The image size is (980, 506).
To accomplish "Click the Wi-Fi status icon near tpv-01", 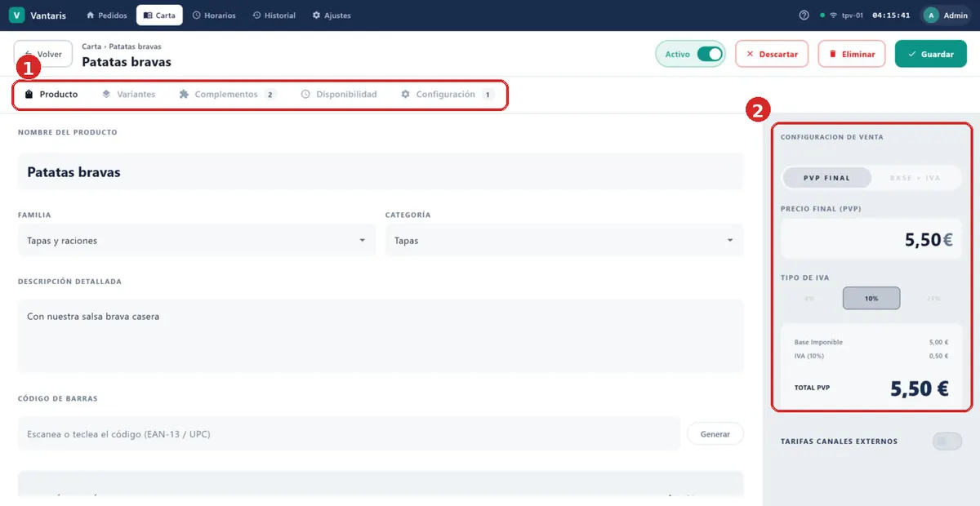I will pyautogui.click(x=833, y=16).
